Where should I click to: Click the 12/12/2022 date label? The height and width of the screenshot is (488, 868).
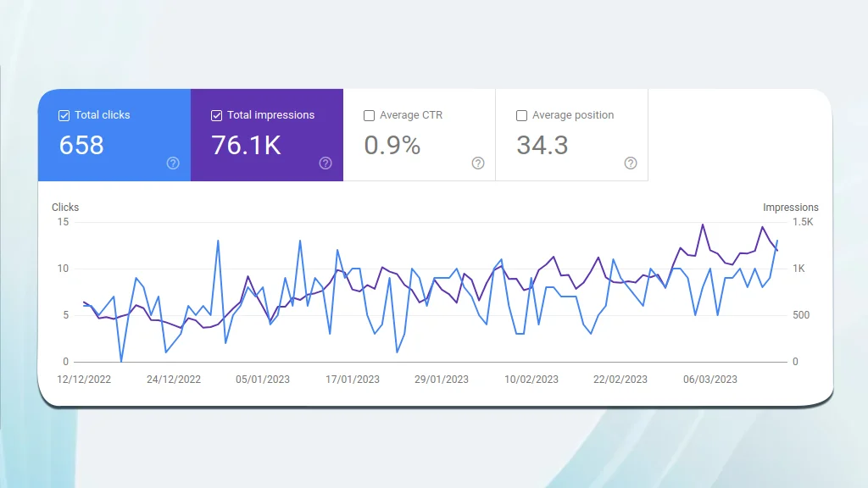click(84, 380)
